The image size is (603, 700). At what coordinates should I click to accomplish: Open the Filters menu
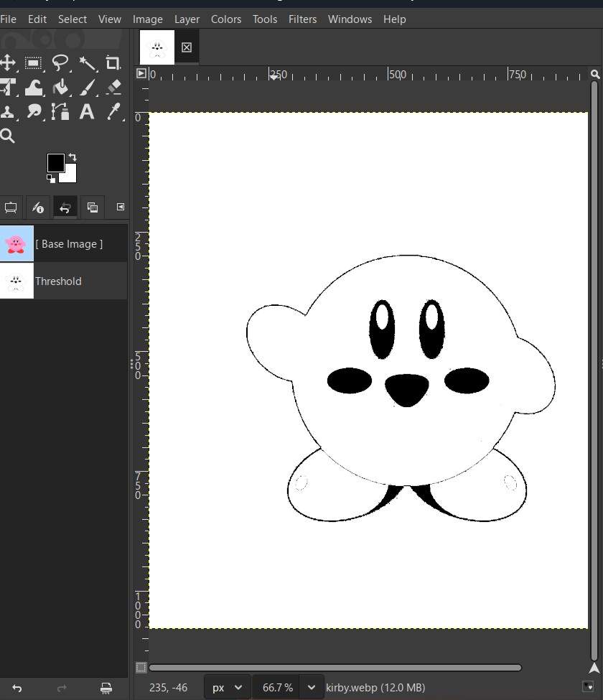302,19
